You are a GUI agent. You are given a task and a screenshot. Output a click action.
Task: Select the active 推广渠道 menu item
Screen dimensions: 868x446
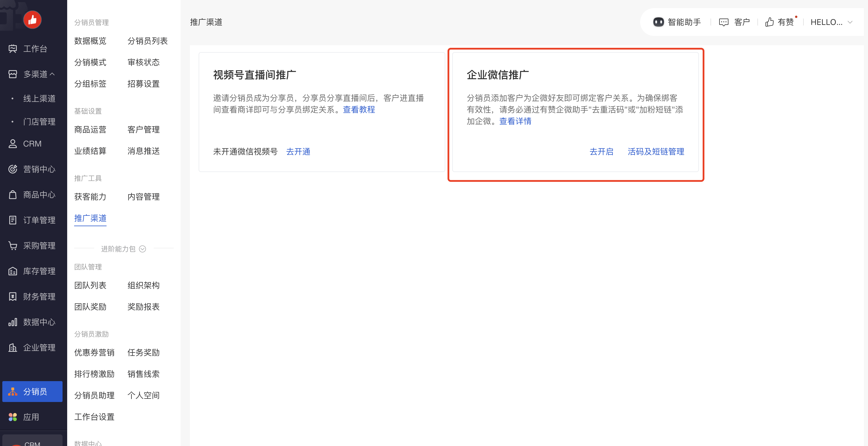tap(90, 218)
